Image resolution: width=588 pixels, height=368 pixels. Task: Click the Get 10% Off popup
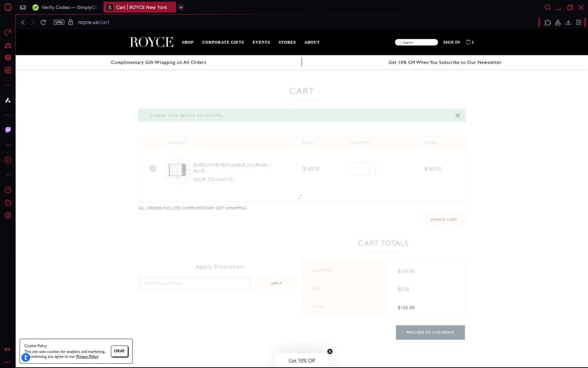(x=301, y=361)
